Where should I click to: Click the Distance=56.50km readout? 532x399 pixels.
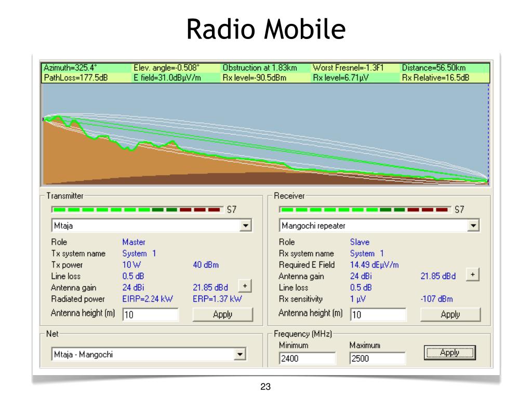tap(434, 68)
